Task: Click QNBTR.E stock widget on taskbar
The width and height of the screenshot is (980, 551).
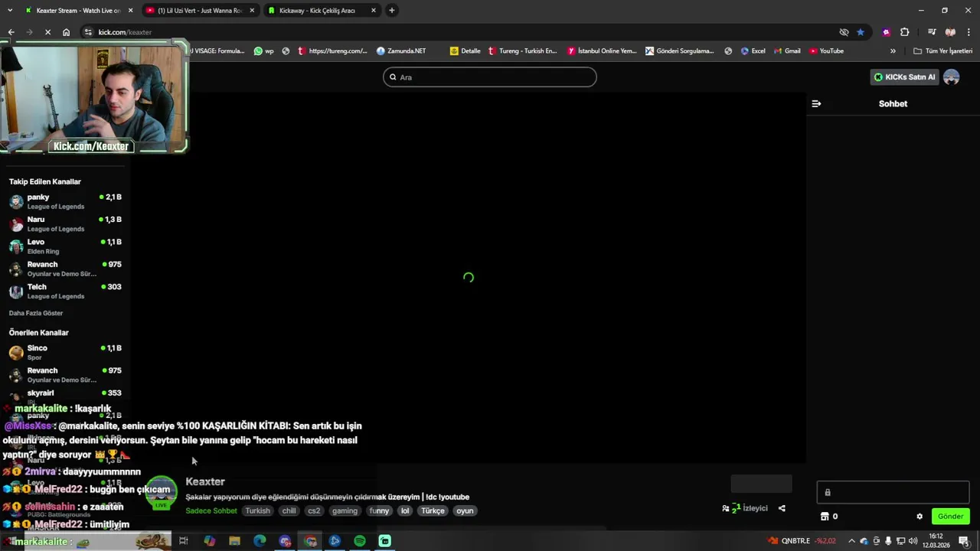Action: pyautogui.click(x=802, y=541)
